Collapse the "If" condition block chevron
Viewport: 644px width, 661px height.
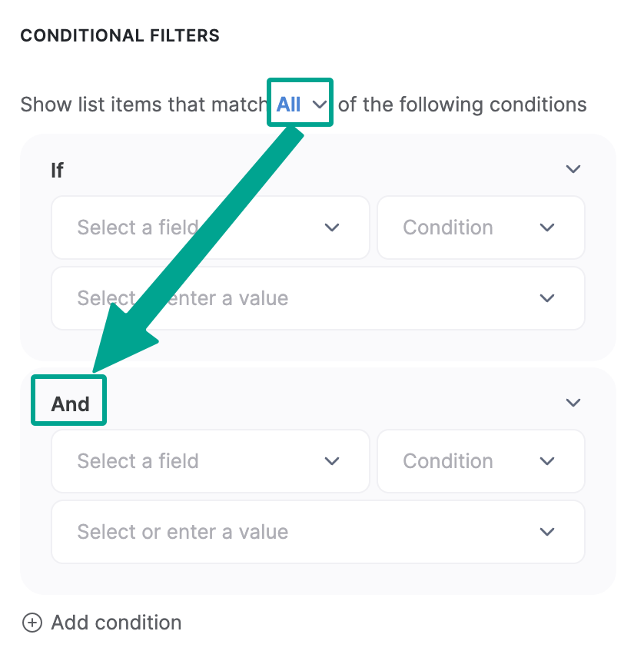[573, 169]
